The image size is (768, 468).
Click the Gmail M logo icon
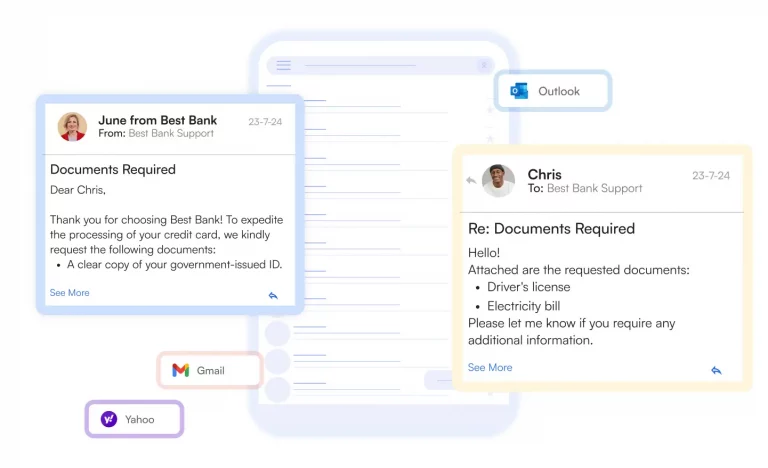click(x=181, y=370)
